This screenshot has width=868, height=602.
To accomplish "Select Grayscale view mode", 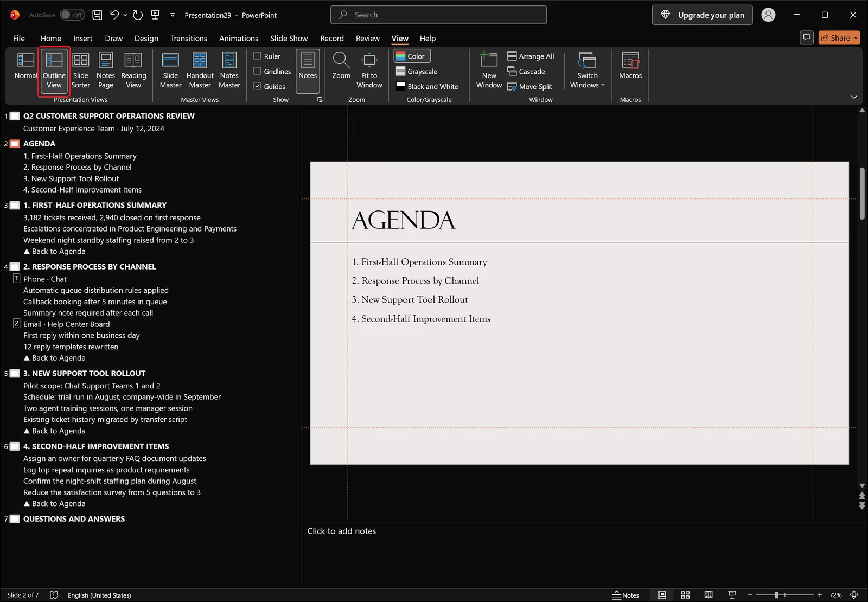I will (417, 71).
